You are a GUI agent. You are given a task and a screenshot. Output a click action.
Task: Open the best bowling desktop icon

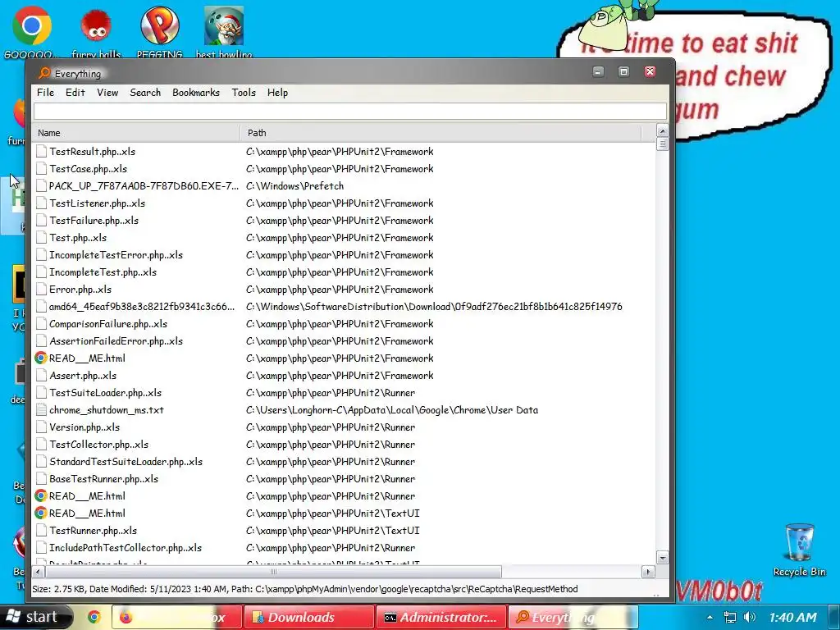pos(224,31)
